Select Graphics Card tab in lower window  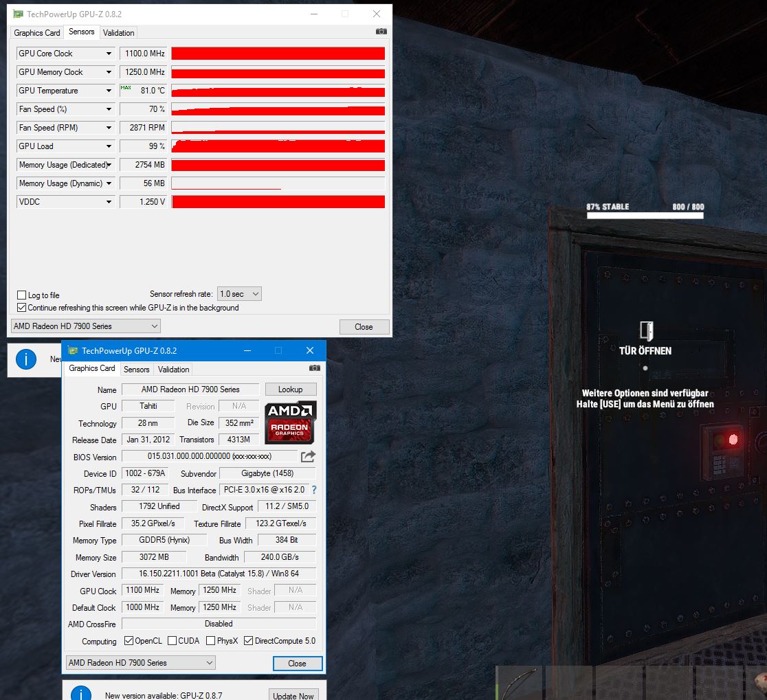92,368
